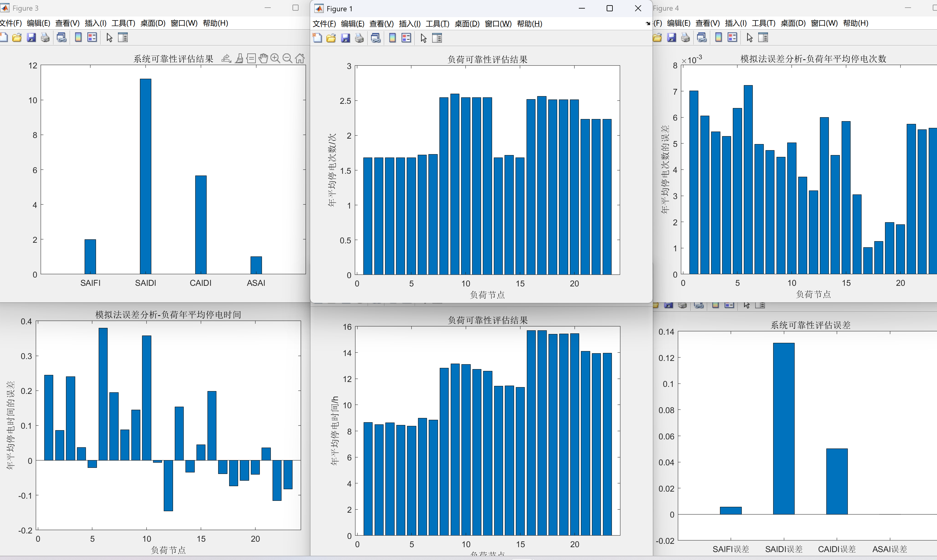Toggle Edit Plot arrow in Figure 1 toolbar

click(423, 38)
